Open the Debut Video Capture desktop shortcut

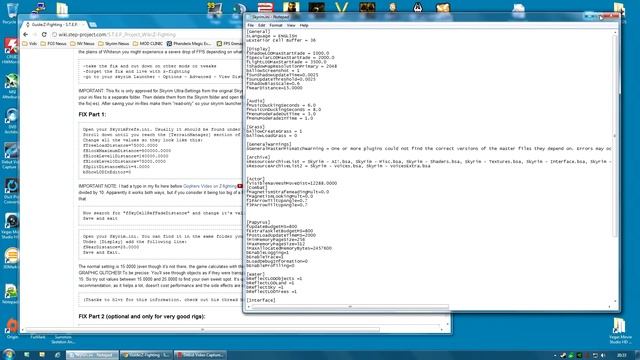11,156
